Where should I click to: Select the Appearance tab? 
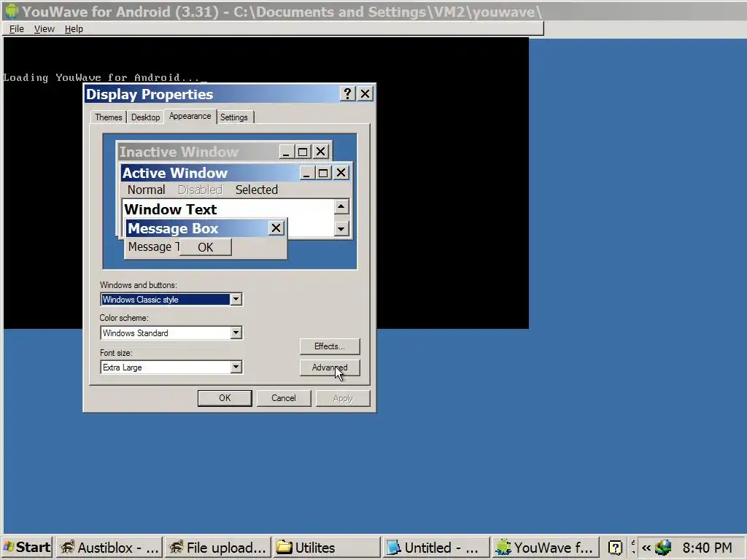(190, 116)
